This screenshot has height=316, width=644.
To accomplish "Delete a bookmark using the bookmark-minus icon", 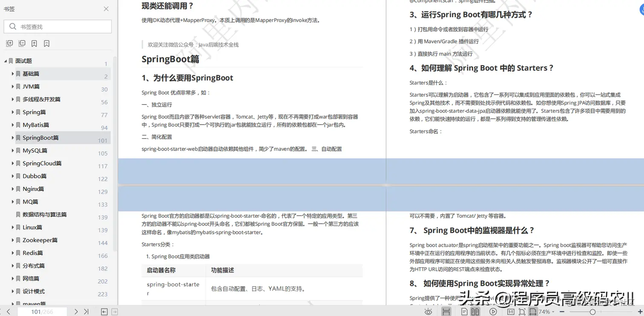I will point(46,43).
